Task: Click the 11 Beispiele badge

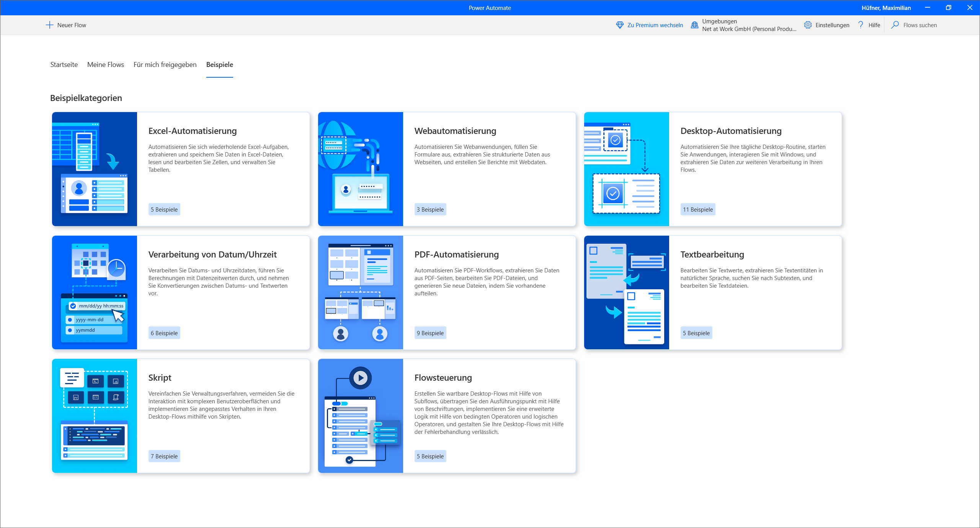Action: (x=697, y=210)
